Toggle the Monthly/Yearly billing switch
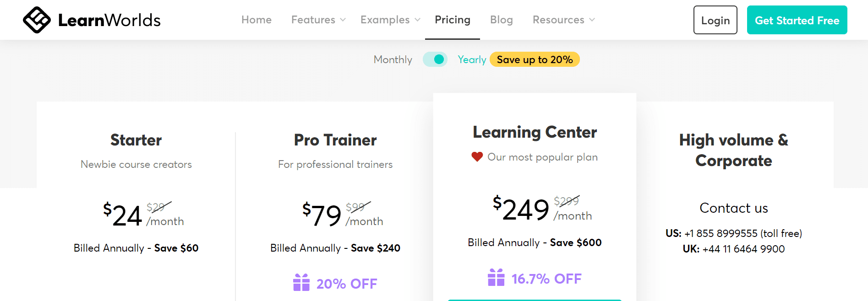Screen dimensions: 868x301 pos(435,59)
